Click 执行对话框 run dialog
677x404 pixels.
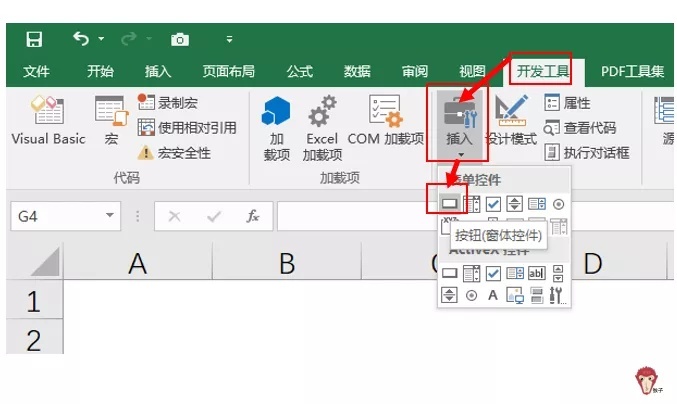pos(586,153)
